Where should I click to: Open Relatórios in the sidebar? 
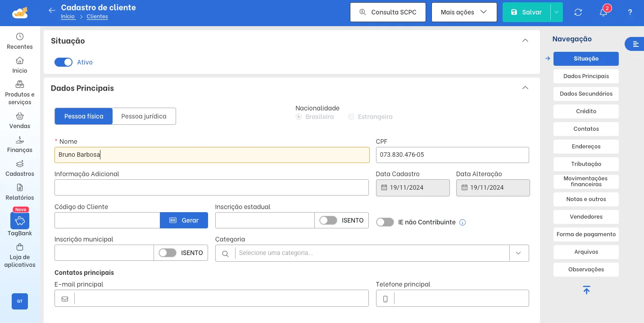coord(20,192)
